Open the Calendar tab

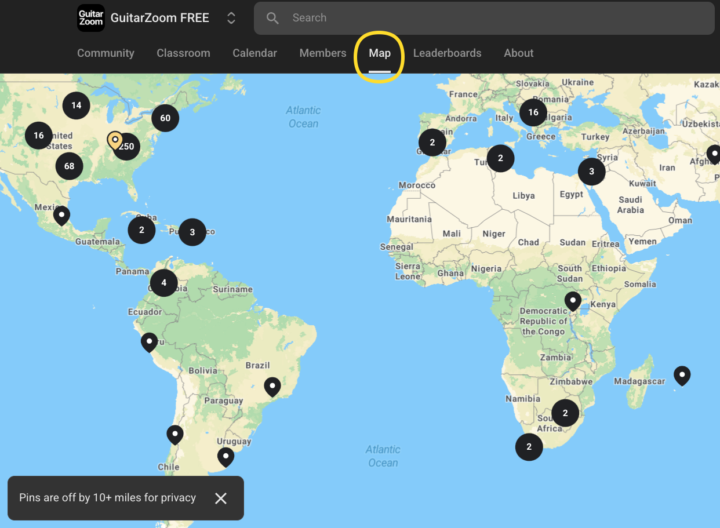tap(254, 53)
